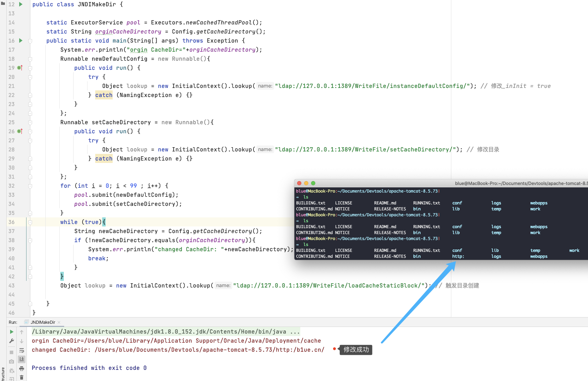Click the Terminal window yellow minimize button
Screen dimensions: 588x381
(x=306, y=183)
